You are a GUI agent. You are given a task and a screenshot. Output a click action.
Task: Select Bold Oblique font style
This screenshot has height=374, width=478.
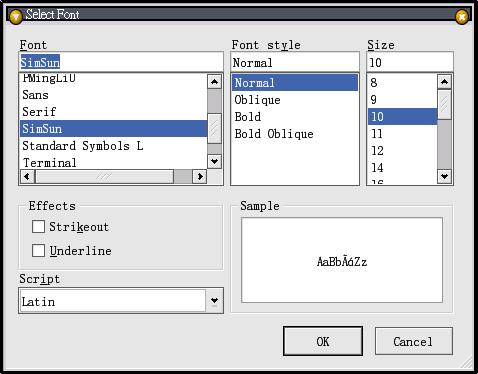tap(274, 134)
